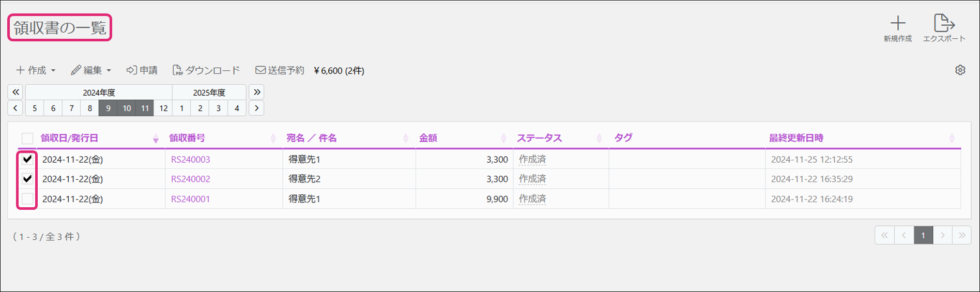Screen dimensions: 980x292
Task: Select month 9 in the month selector
Action: click(108, 108)
